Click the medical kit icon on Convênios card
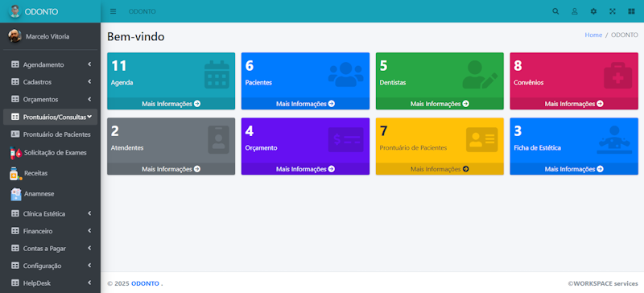Screen dimensions: 644x293 click(617, 75)
